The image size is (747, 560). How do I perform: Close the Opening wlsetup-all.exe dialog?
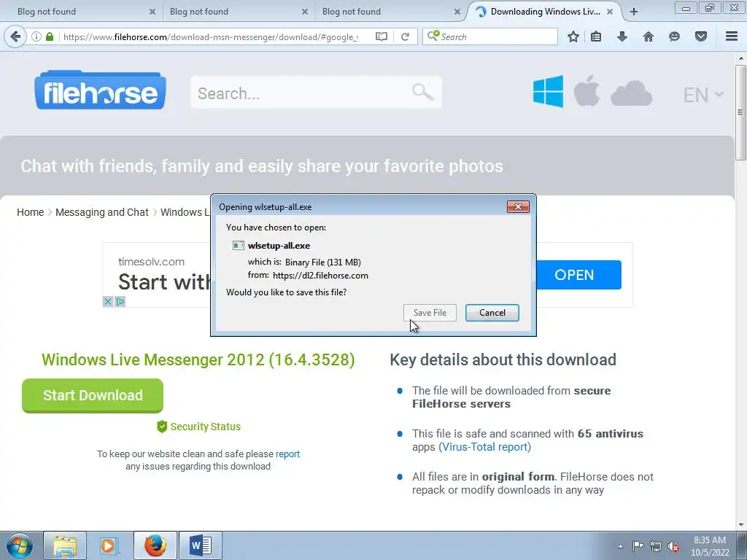(x=519, y=206)
